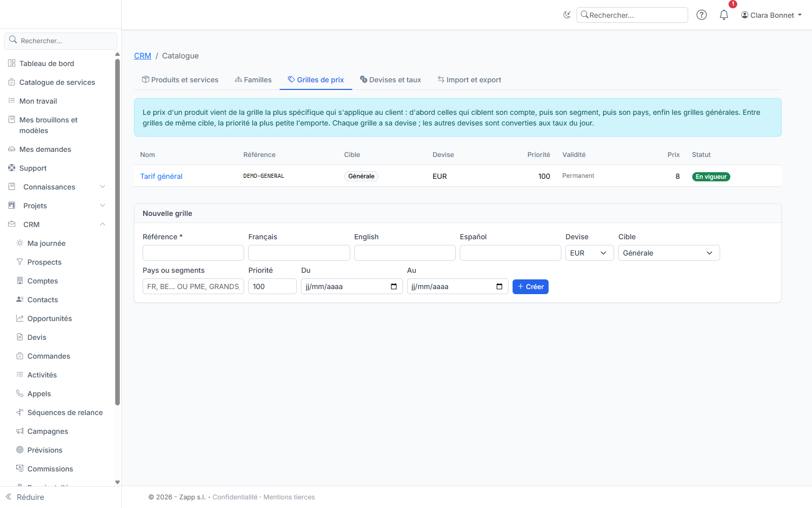This screenshot has height=508, width=812.
Task: Click Réduire to collapse sidebar
Action: tap(25, 497)
